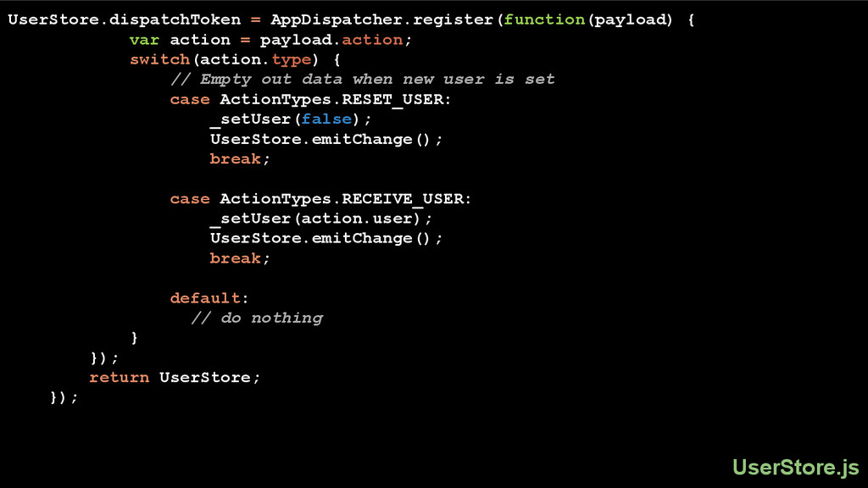Click 'payload' parameter in the function signature

point(632,19)
